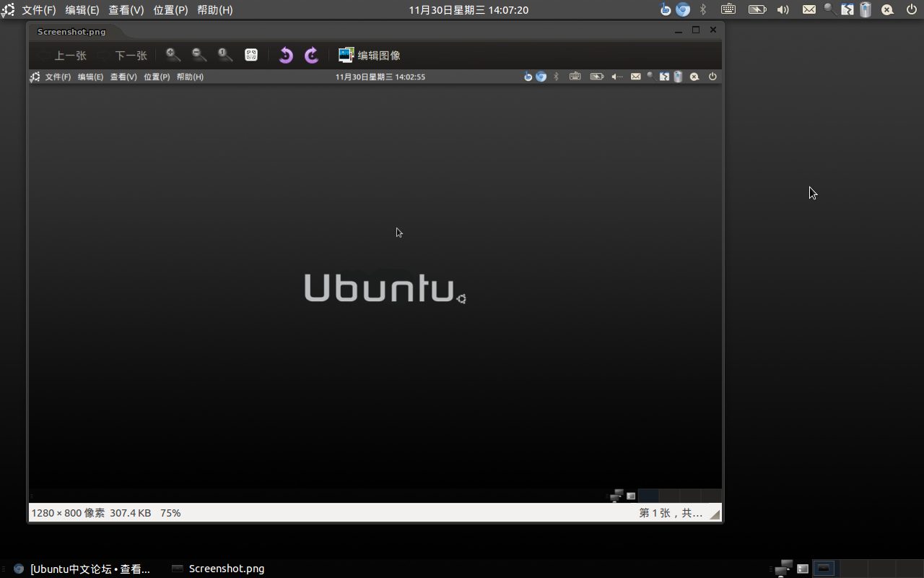Viewport: 924px width, 578px height.
Task: Click the magnifier search icon in system tray
Action: [x=830, y=9]
